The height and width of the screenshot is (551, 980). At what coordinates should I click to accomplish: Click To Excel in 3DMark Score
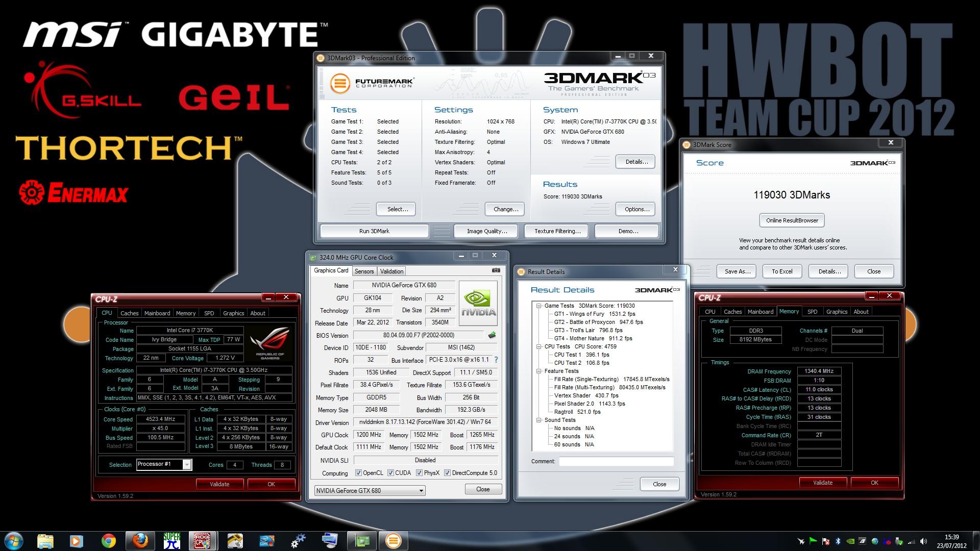[782, 271]
